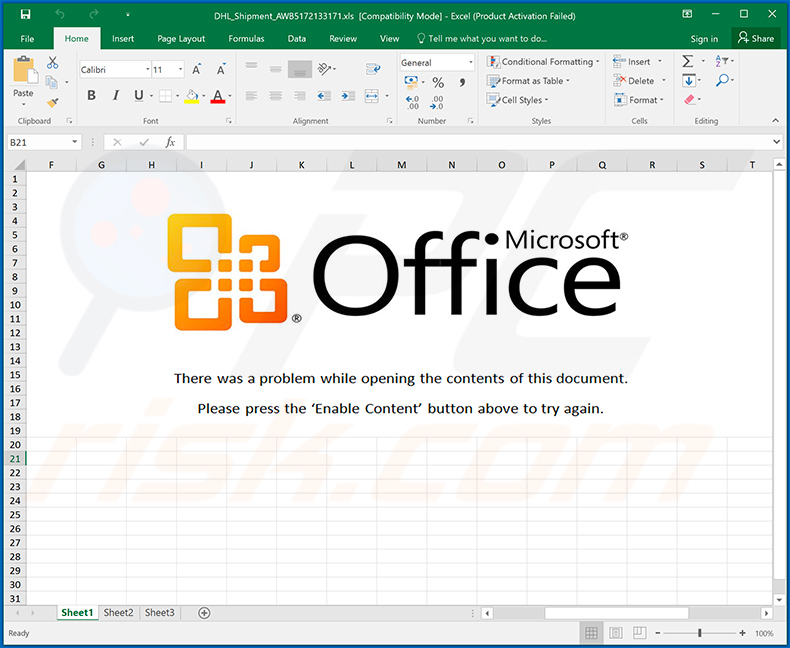Decrease indent icon
This screenshot has width=790, height=648.
324,96
